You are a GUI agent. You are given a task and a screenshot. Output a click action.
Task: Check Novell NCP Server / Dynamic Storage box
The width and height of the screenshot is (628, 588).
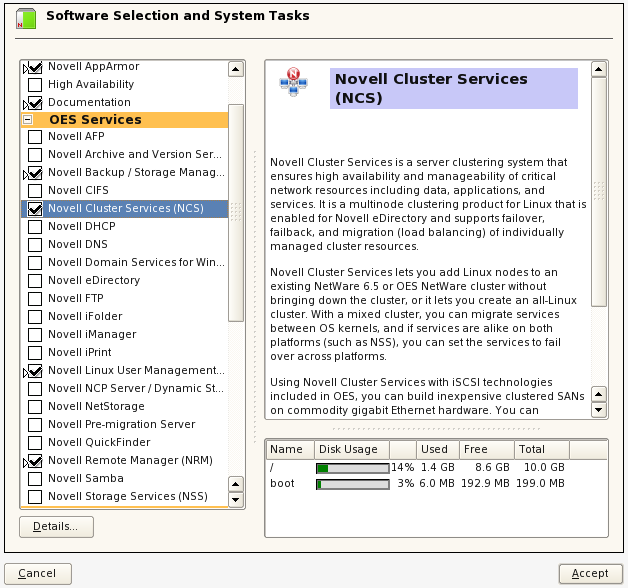click(35, 389)
